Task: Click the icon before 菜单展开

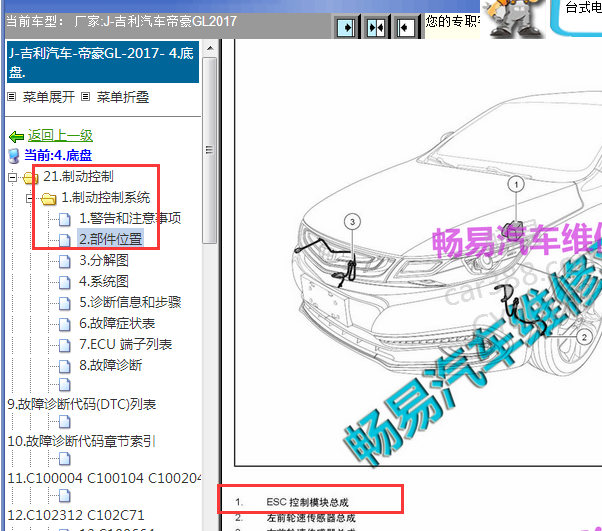Action: click(12, 97)
